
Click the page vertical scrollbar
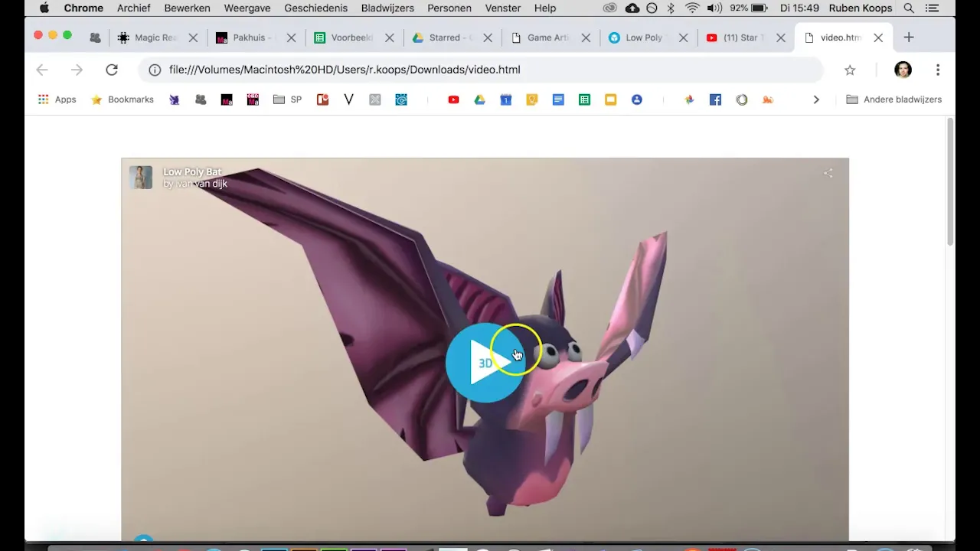click(x=950, y=182)
